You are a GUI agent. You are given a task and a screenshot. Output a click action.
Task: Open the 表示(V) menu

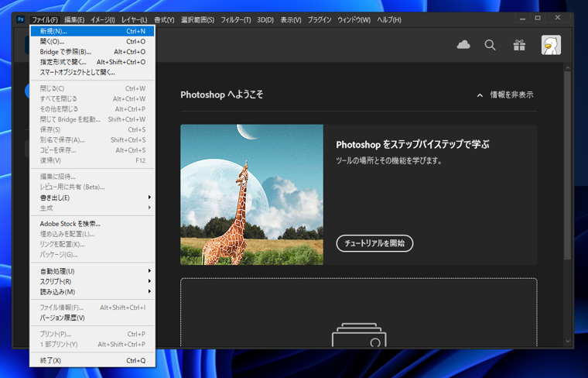tap(291, 20)
